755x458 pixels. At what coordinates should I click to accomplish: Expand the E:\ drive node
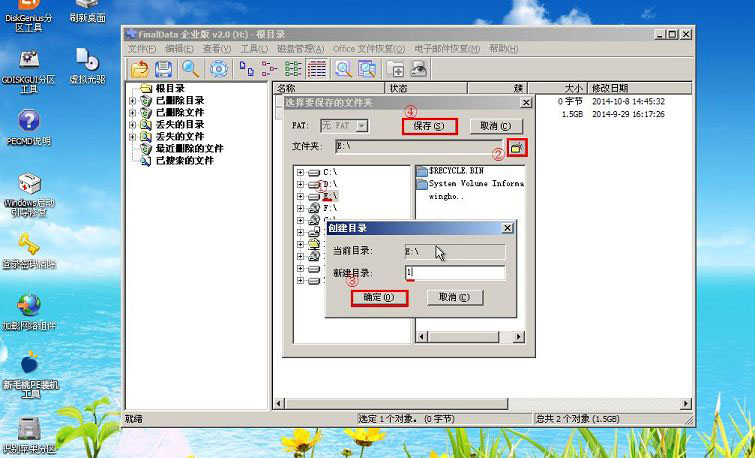tap(300, 196)
